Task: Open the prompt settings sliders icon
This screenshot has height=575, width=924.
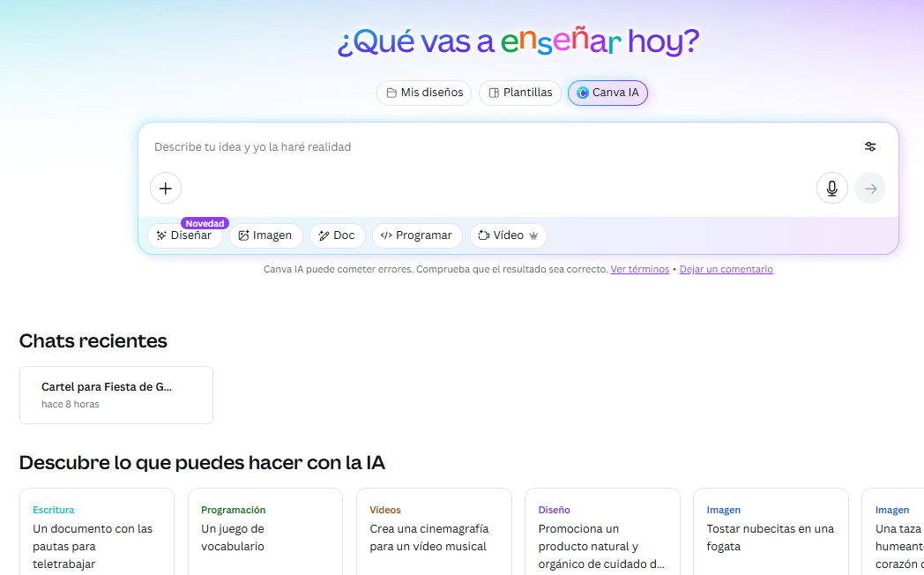Action: tap(870, 146)
